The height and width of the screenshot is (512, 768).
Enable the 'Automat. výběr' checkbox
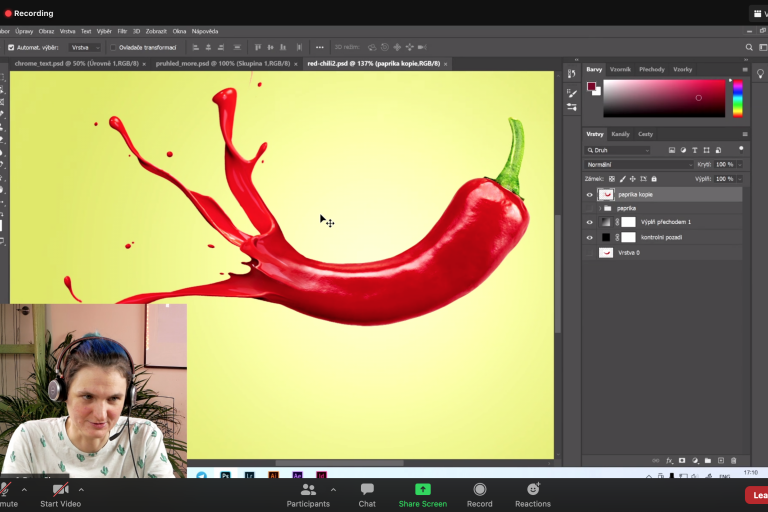[x=11, y=47]
